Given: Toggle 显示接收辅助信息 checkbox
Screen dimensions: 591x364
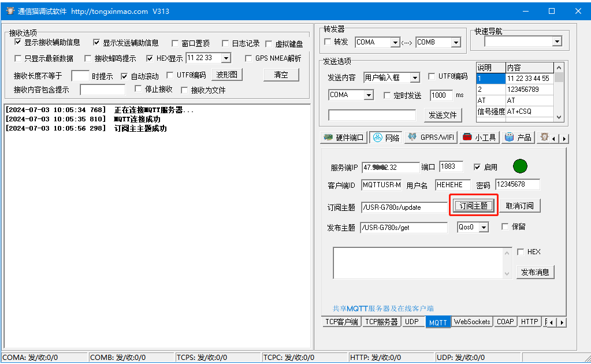Looking at the screenshot, I should [x=18, y=42].
